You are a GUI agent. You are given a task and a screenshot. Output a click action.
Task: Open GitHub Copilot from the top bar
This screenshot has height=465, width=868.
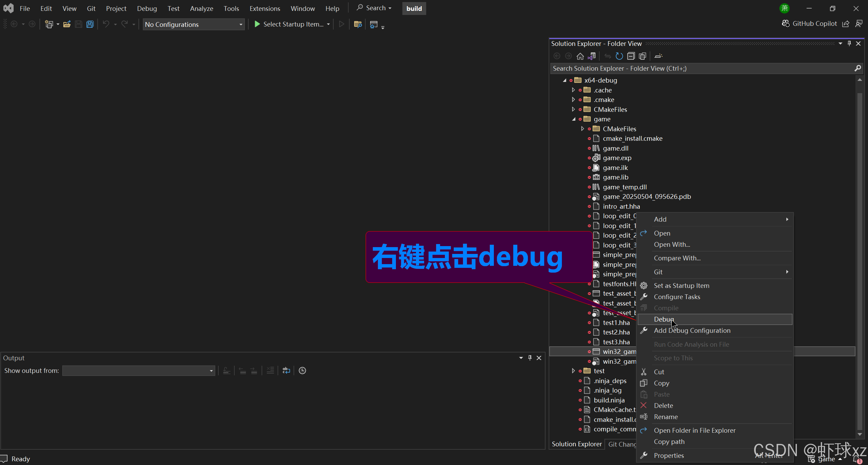809,23
